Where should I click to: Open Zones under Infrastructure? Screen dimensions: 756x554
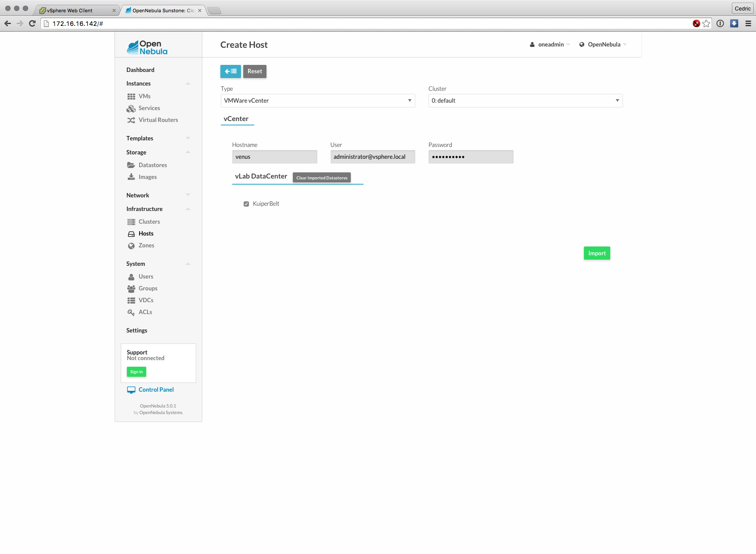(146, 245)
